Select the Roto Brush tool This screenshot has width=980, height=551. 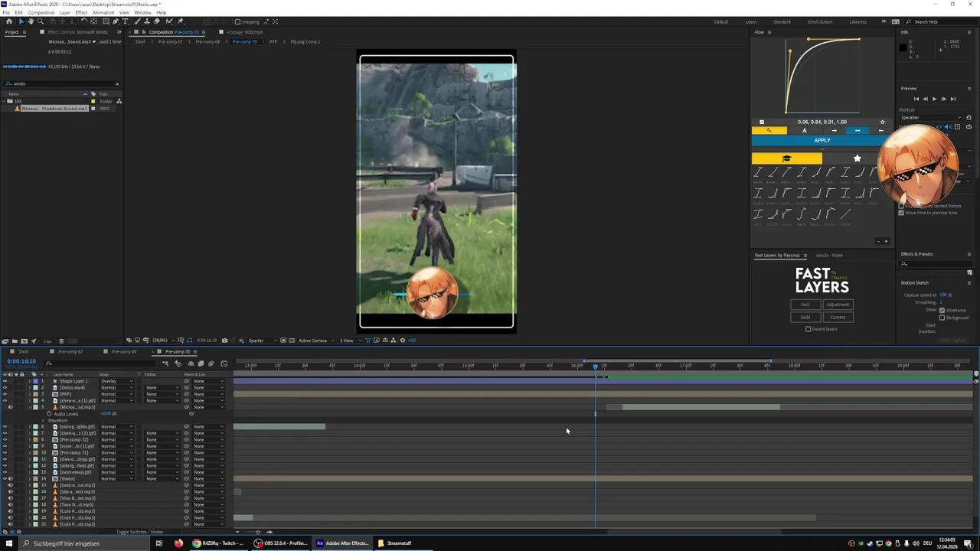pyautogui.click(x=169, y=21)
